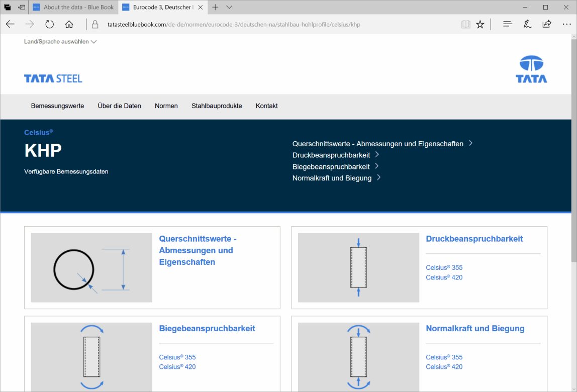Open Celsius 420 under Normalkraft und Biegung

444,367
